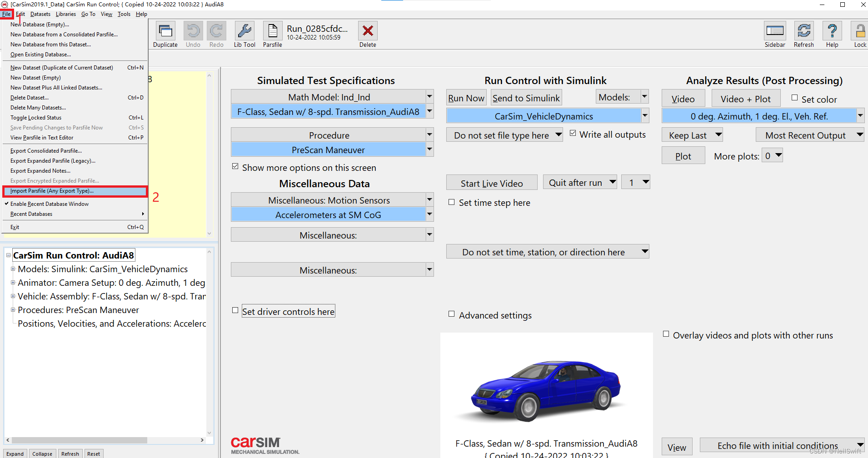Open the Libraries menu
This screenshot has height=458, width=868.
click(66, 14)
